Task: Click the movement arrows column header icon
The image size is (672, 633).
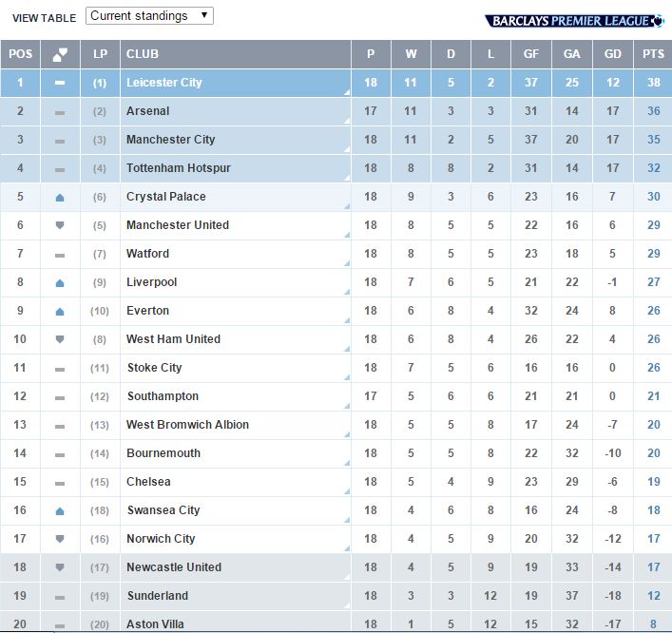Action: pos(60,54)
